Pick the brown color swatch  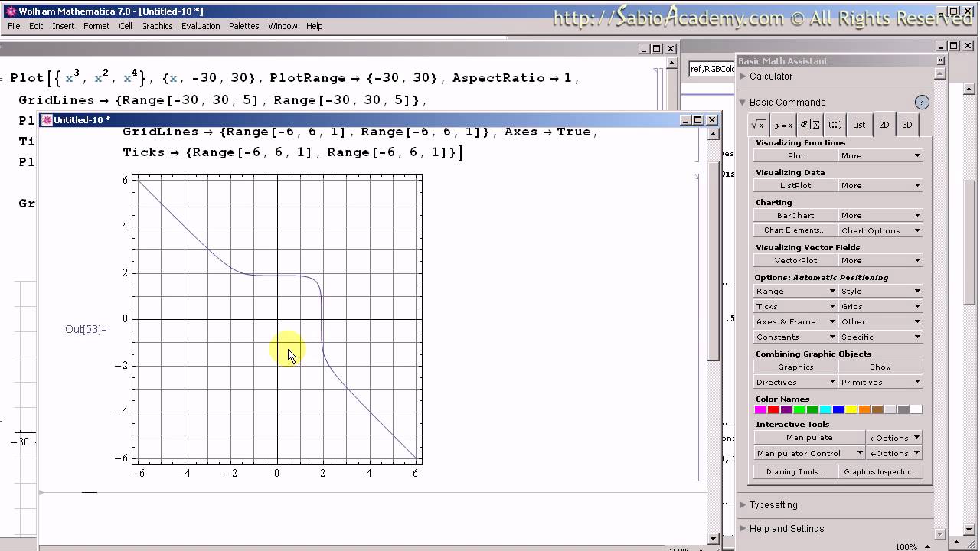tap(877, 409)
